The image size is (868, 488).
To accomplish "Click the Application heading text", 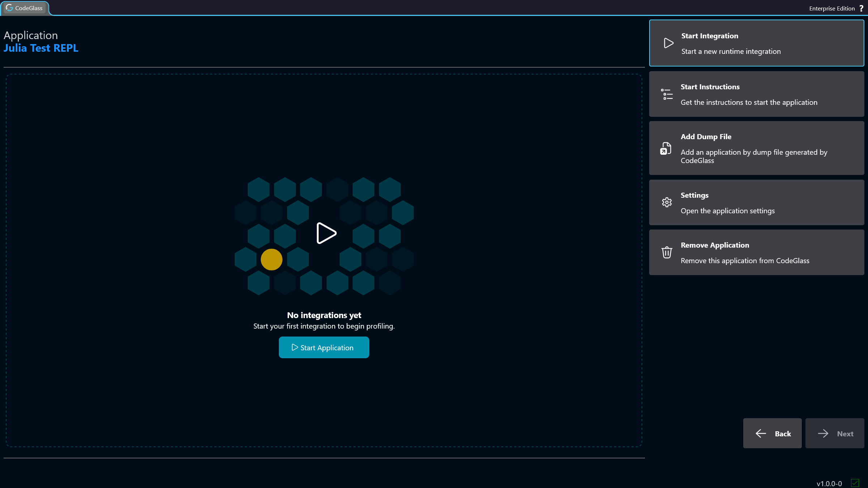I will [x=31, y=35].
